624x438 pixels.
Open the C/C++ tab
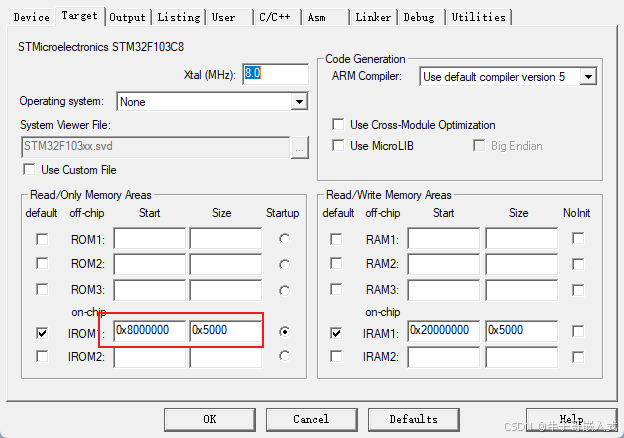[277, 17]
